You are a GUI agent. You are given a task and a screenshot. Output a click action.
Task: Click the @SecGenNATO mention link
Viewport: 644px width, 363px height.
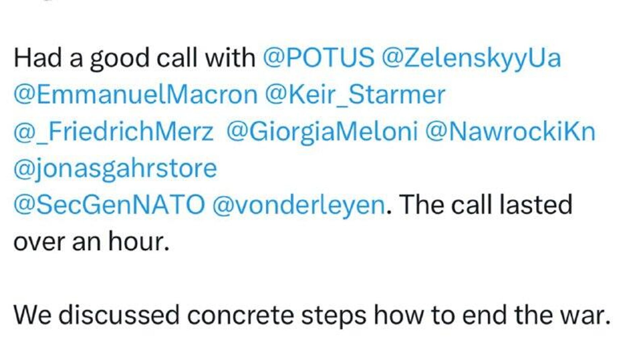pyautogui.click(x=109, y=205)
